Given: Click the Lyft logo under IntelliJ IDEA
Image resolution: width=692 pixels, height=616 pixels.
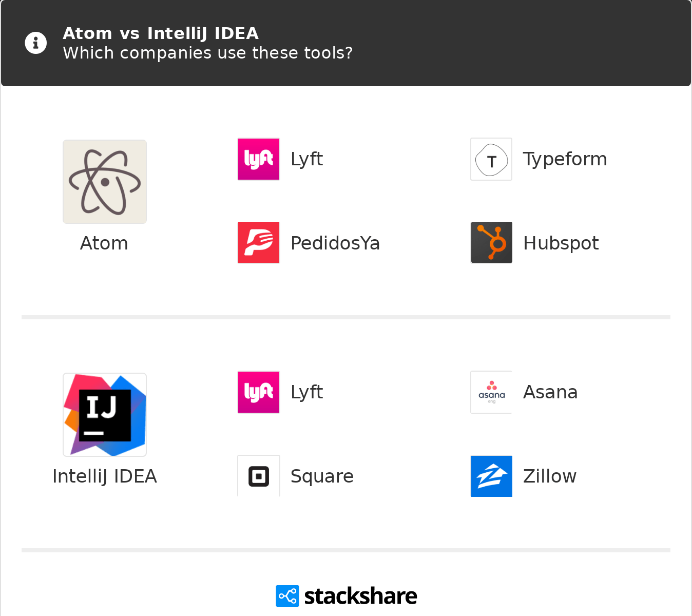Looking at the screenshot, I should (x=259, y=392).
